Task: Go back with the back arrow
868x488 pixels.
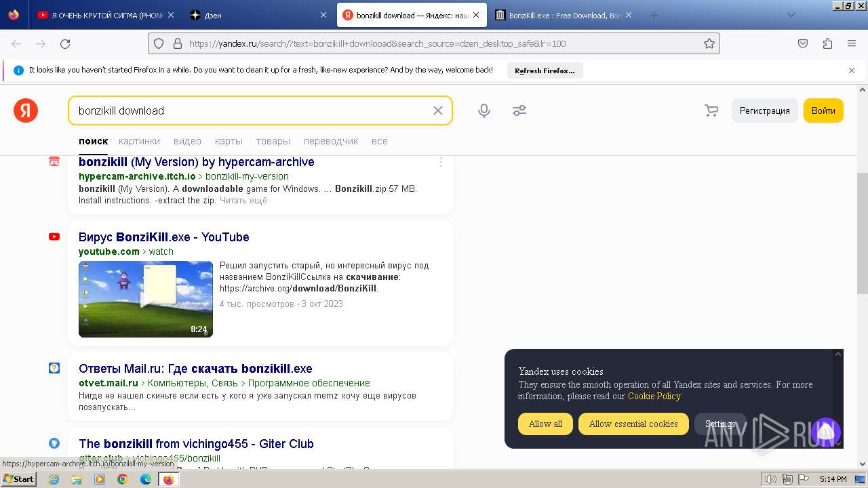Action: [16, 43]
